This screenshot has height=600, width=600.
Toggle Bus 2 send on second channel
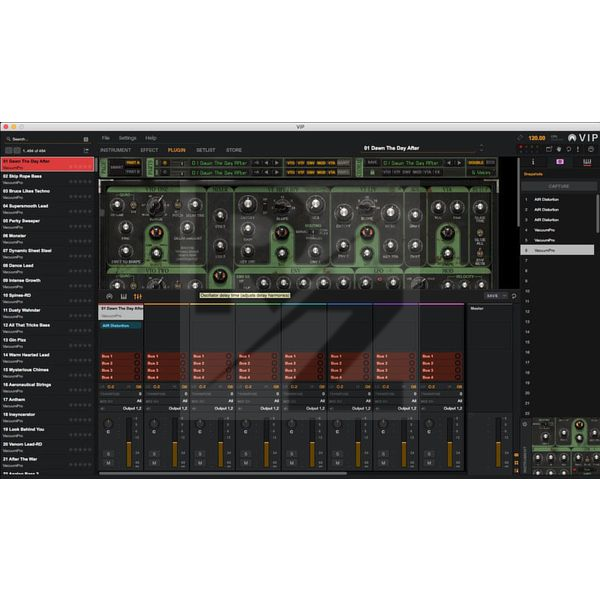click(183, 363)
